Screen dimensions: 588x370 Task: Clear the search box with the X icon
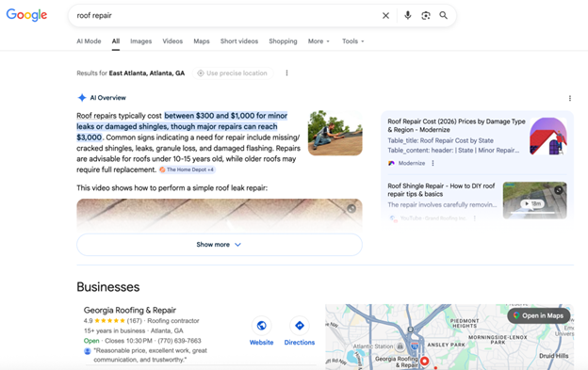[x=385, y=15]
